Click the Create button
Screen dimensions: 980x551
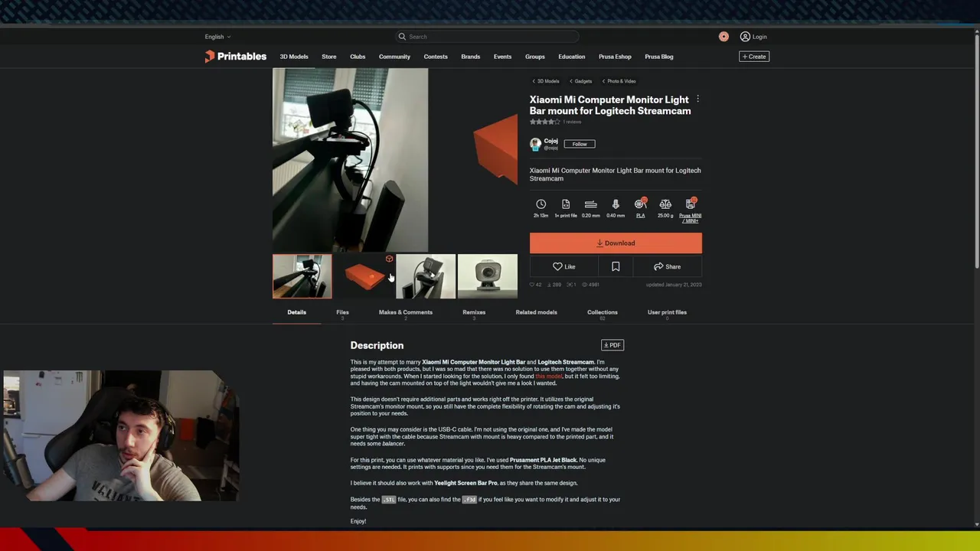[754, 57]
